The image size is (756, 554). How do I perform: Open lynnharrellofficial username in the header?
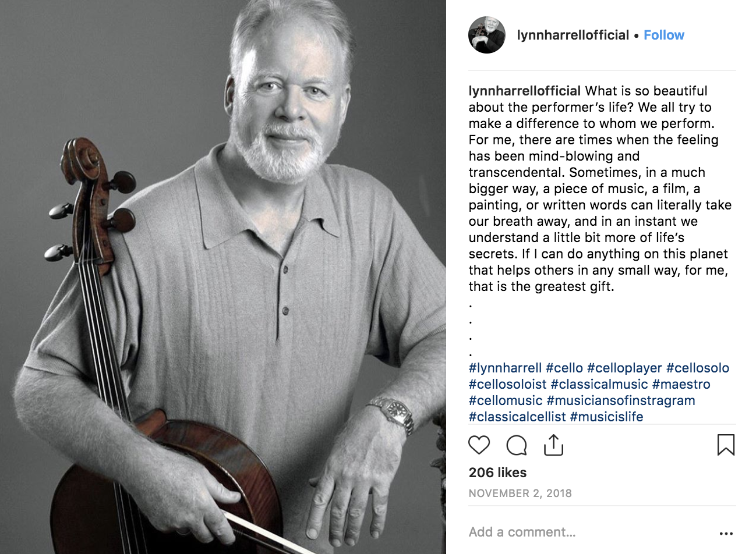click(x=573, y=35)
